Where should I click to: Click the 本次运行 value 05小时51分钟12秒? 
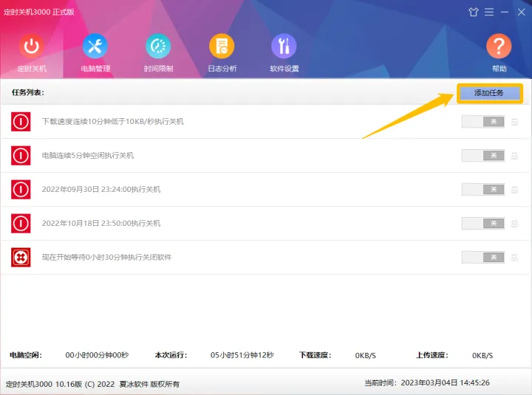[242, 355]
